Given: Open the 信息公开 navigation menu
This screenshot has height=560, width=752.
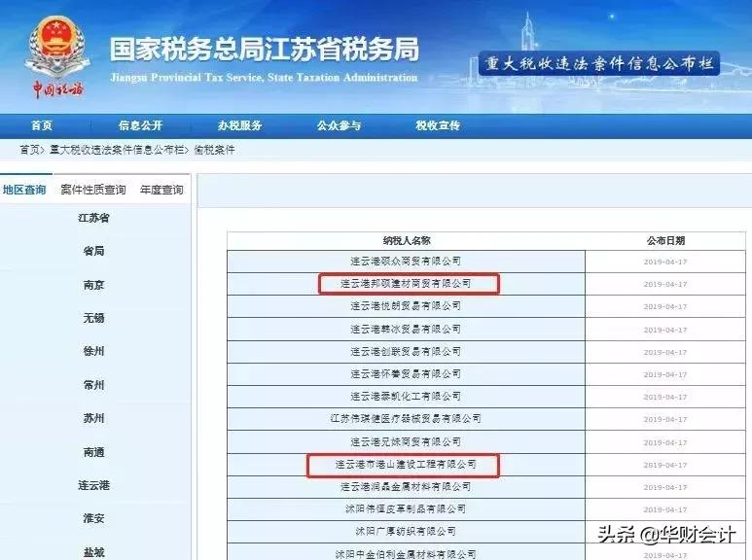Looking at the screenshot, I should click(x=140, y=125).
